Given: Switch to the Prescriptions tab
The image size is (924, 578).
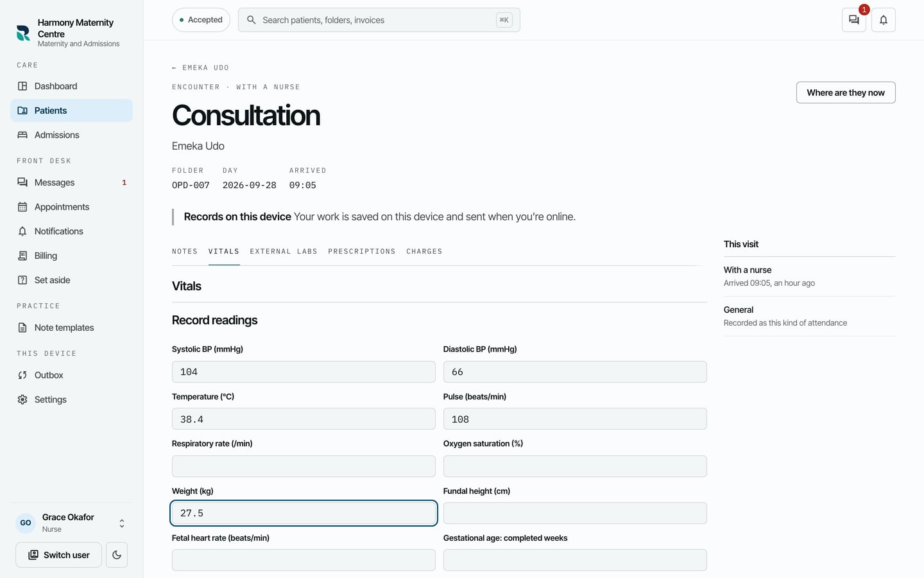Looking at the screenshot, I should 362,251.
